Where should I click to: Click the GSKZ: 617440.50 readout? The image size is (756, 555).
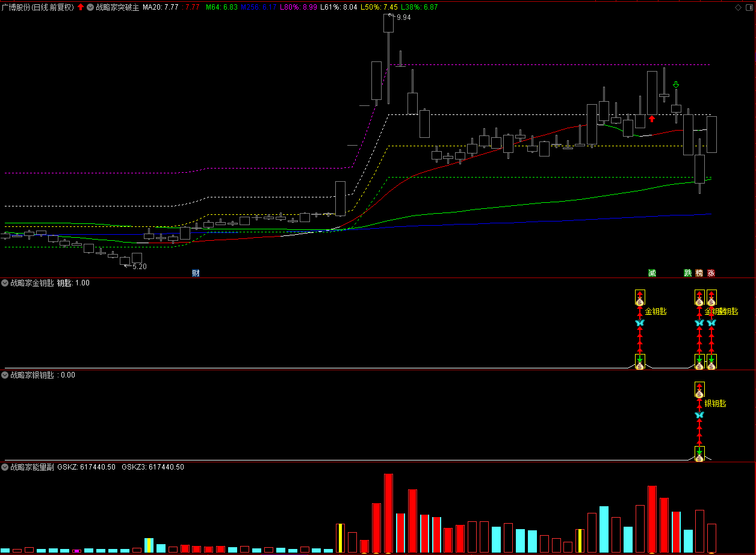(x=87, y=467)
